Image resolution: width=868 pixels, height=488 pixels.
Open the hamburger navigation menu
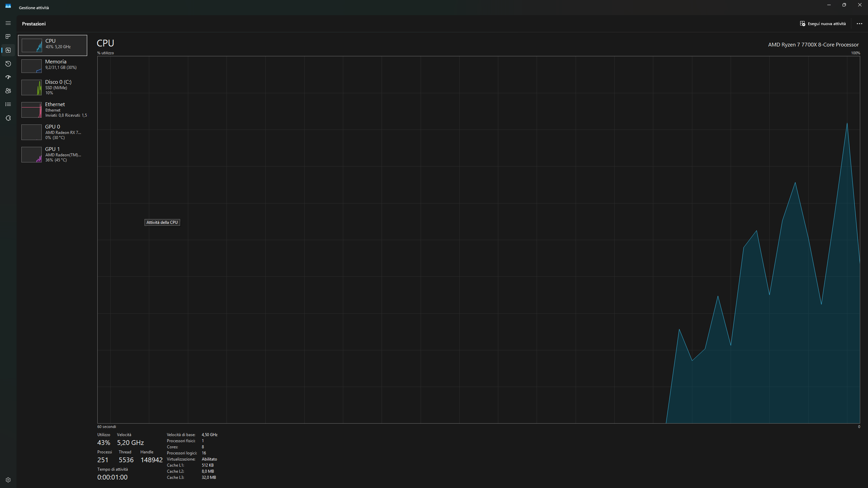point(8,23)
